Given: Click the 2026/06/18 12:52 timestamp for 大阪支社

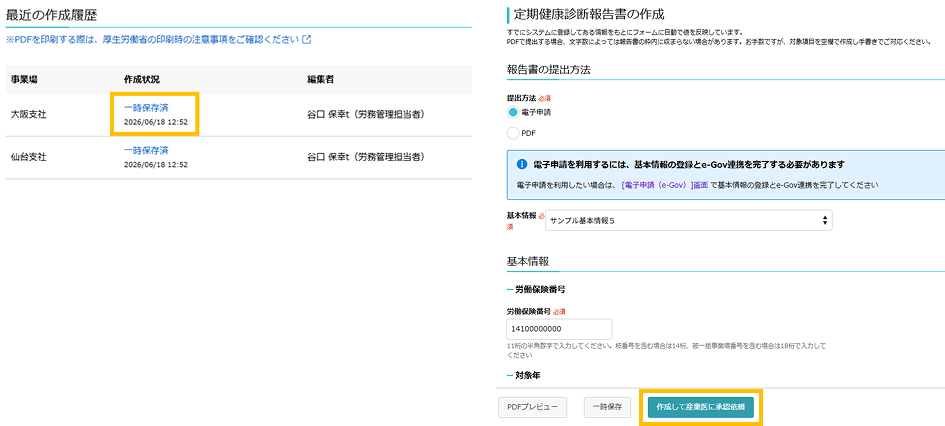Looking at the screenshot, I should (x=155, y=122).
